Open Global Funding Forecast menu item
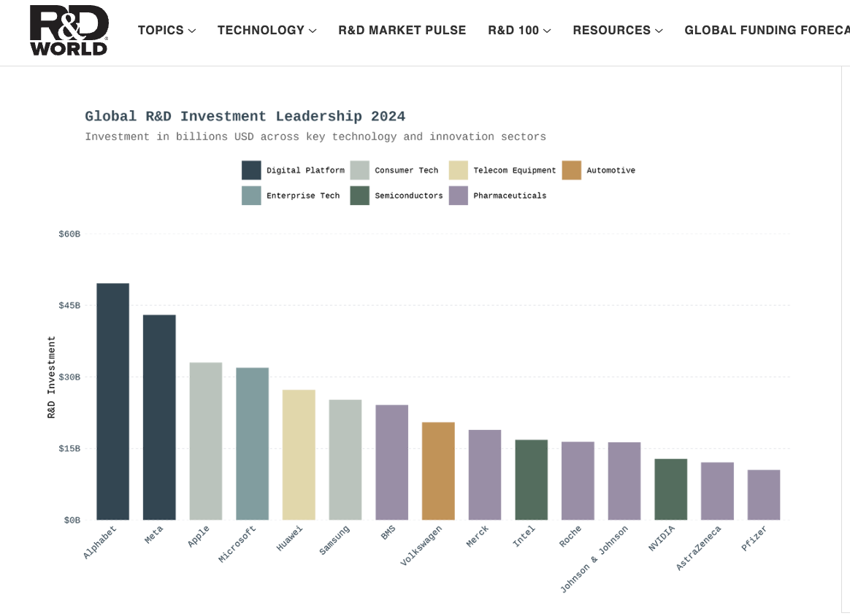The width and height of the screenshot is (850, 616). 767,31
